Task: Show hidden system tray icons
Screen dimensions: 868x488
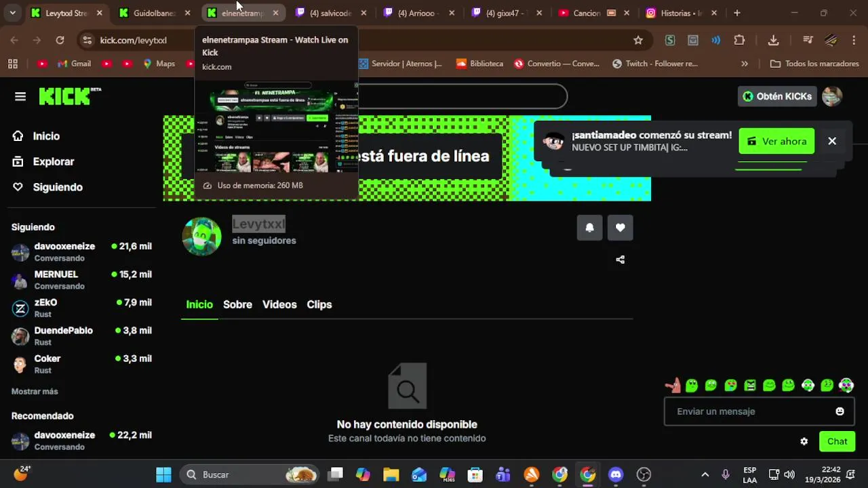Action: [x=705, y=474]
